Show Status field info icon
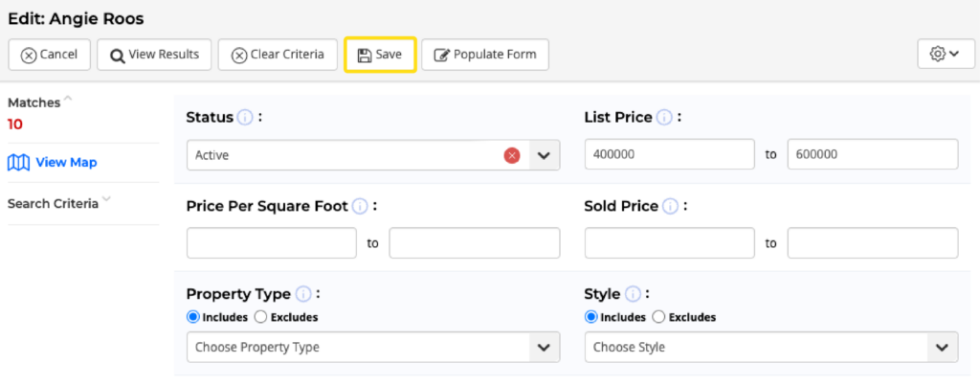 245,118
